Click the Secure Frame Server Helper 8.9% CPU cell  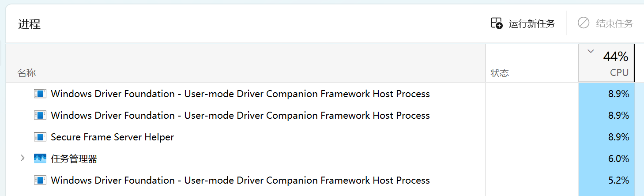click(x=606, y=137)
